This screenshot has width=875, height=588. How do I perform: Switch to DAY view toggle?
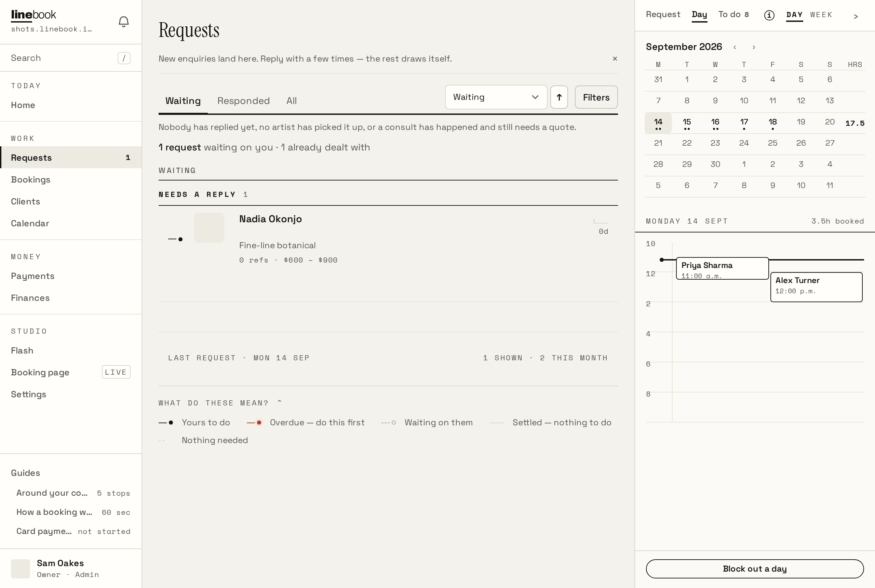point(794,15)
